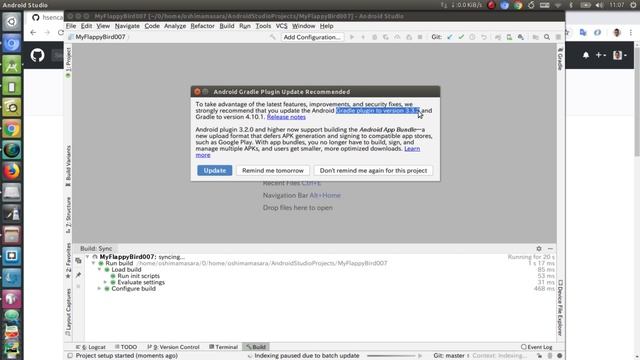Choose Don't remind me again for this project
Viewport: 640px width, 360px height.
pos(373,170)
